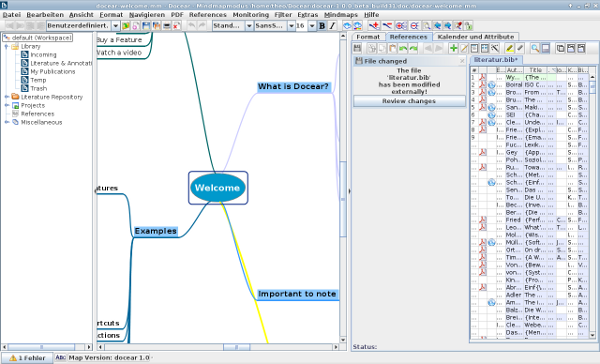Screen dimensions: 600x364
Task: Click the cloud icon in the main toolbar
Action: coord(347,26)
